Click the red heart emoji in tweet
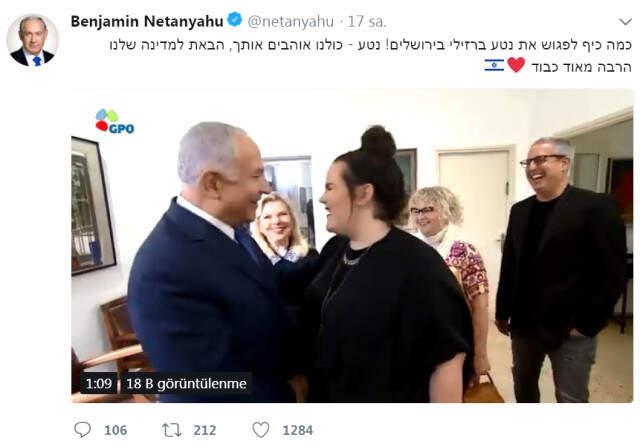 tap(516, 65)
